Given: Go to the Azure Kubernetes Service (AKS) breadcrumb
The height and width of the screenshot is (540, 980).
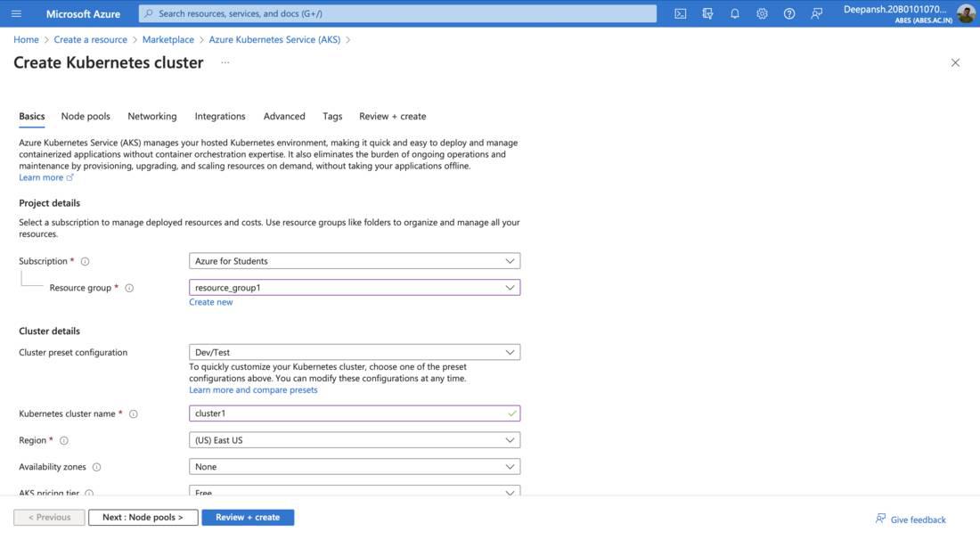Looking at the screenshot, I should coord(274,39).
